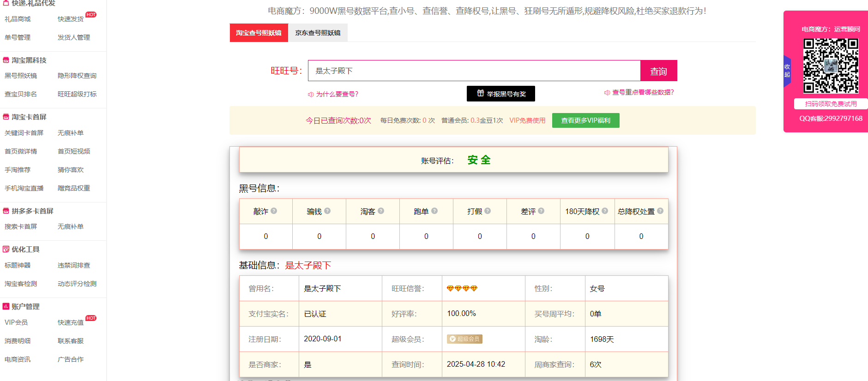Click the 账号评估 result 安全

[479, 160]
